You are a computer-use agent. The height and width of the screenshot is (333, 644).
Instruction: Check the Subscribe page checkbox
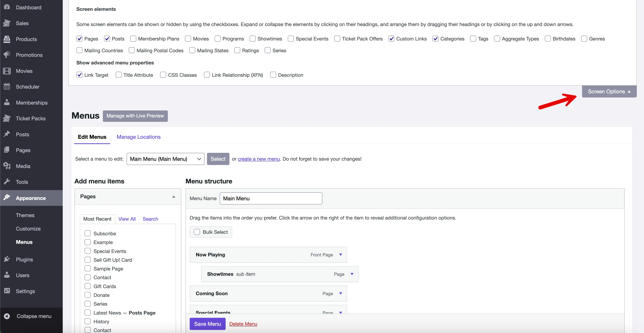point(87,233)
